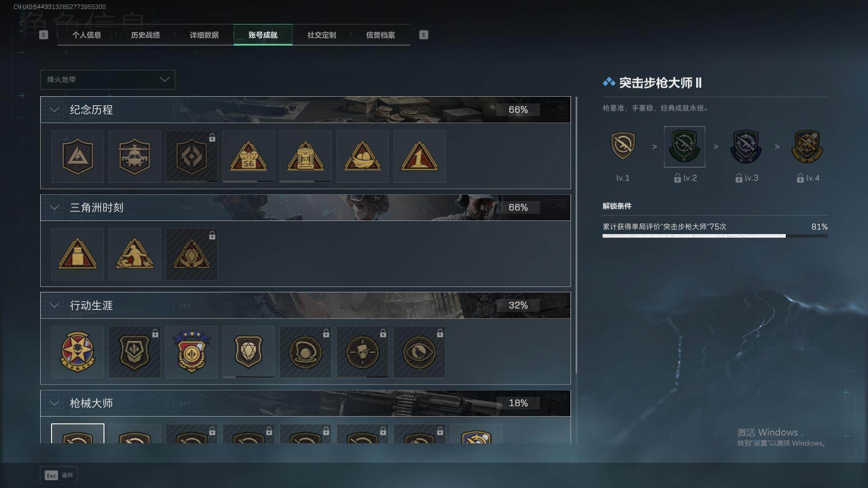Select the red gold wreath shield badge
Image resolution: width=868 pixels, height=488 pixels.
(191, 352)
